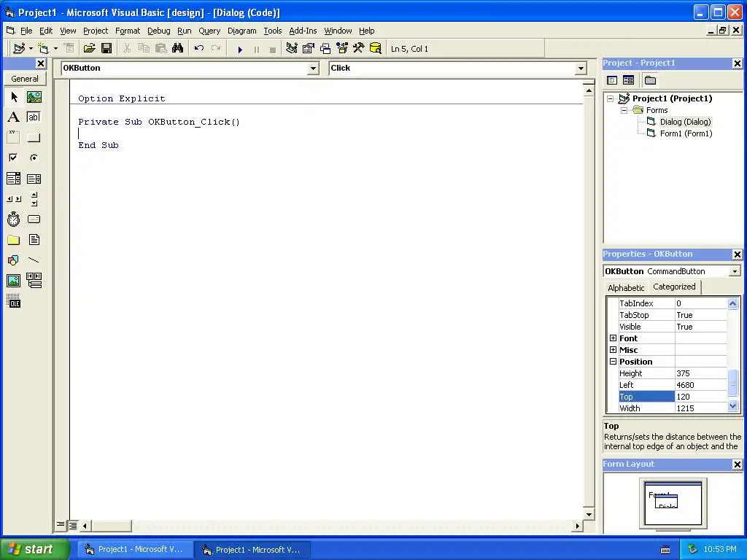Open the File menu
This screenshot has width=747, height=560.
coord(26,31)
